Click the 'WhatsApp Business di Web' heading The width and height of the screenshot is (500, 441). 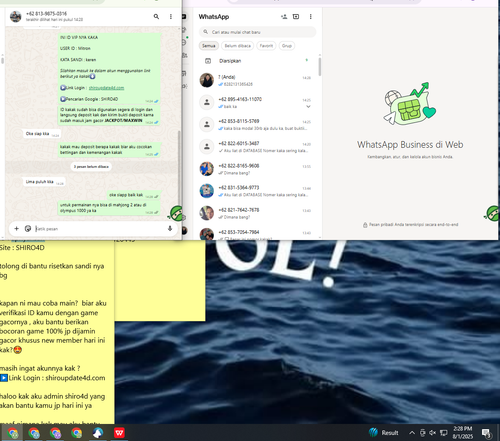[x=410, y=145]
